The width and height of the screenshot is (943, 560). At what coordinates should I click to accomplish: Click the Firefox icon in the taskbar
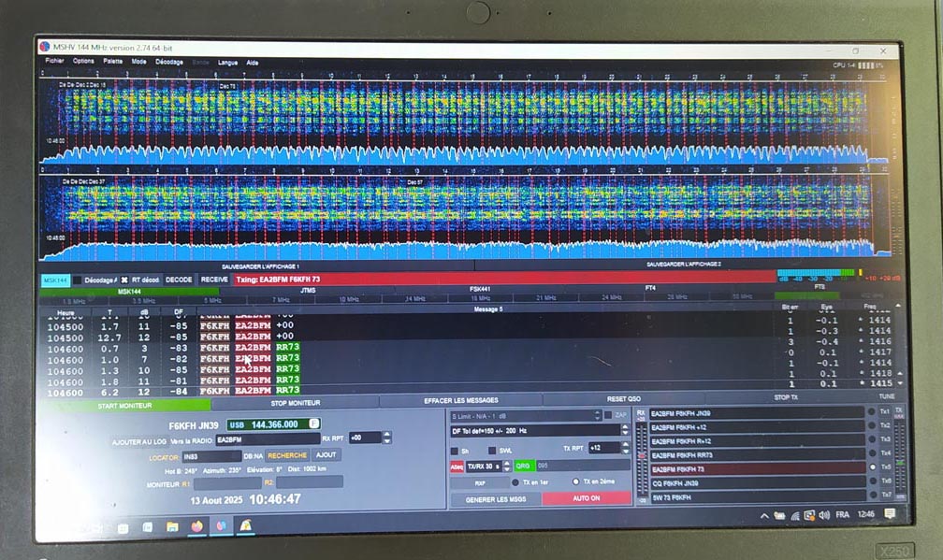pos(196,526)
